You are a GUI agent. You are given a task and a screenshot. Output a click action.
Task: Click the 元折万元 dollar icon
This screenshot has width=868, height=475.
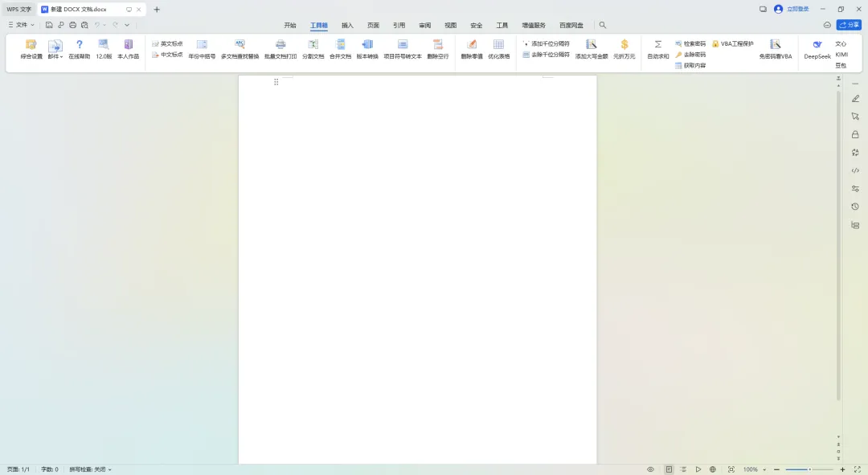[x=624, y=49]
